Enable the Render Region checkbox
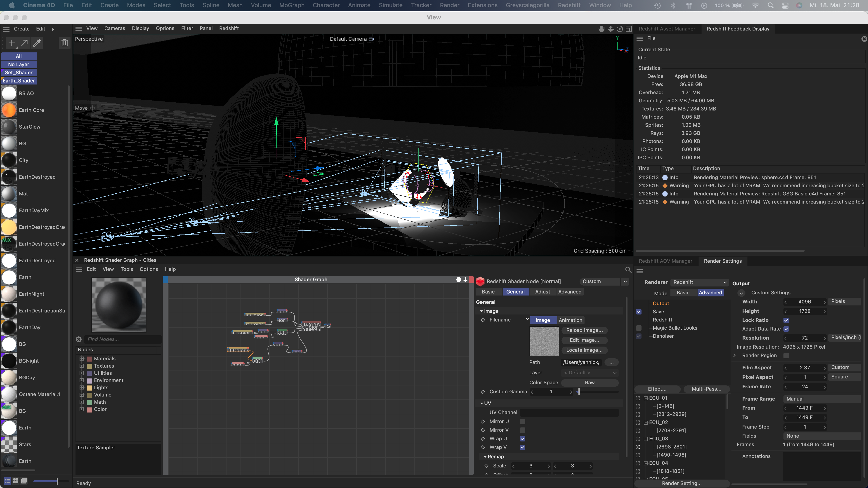 click(786, 356)
